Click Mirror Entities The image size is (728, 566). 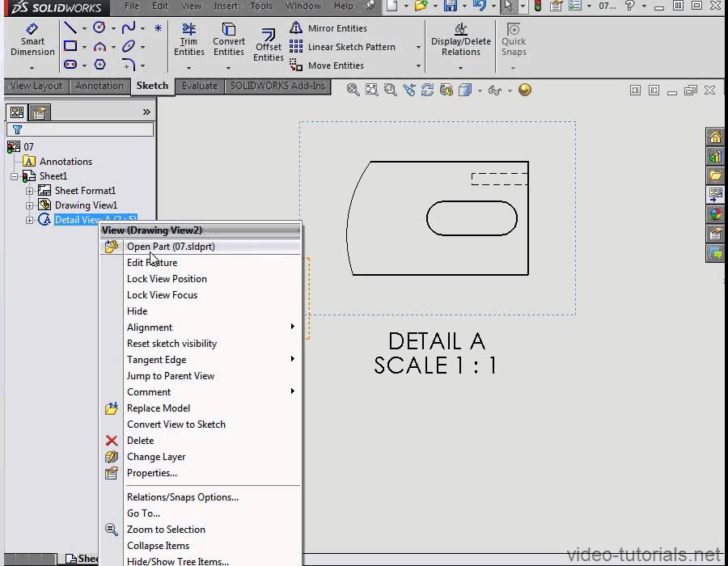(328, 28)
